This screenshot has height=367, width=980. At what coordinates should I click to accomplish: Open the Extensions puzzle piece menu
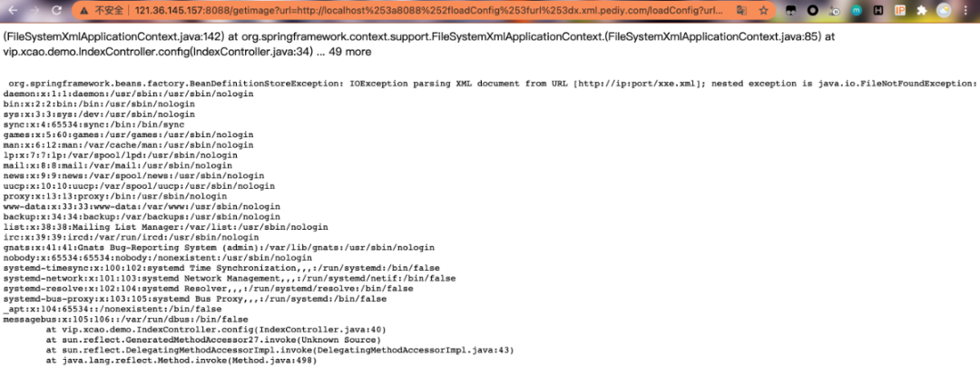(x=921, y=11)
